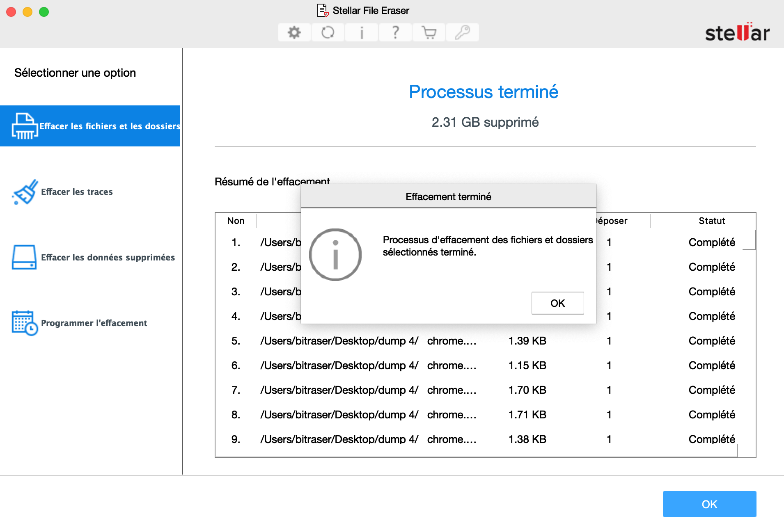Open the info 'i' toolbar icon
The width and height of the screenshot is (784, 532).
[361, 32]
